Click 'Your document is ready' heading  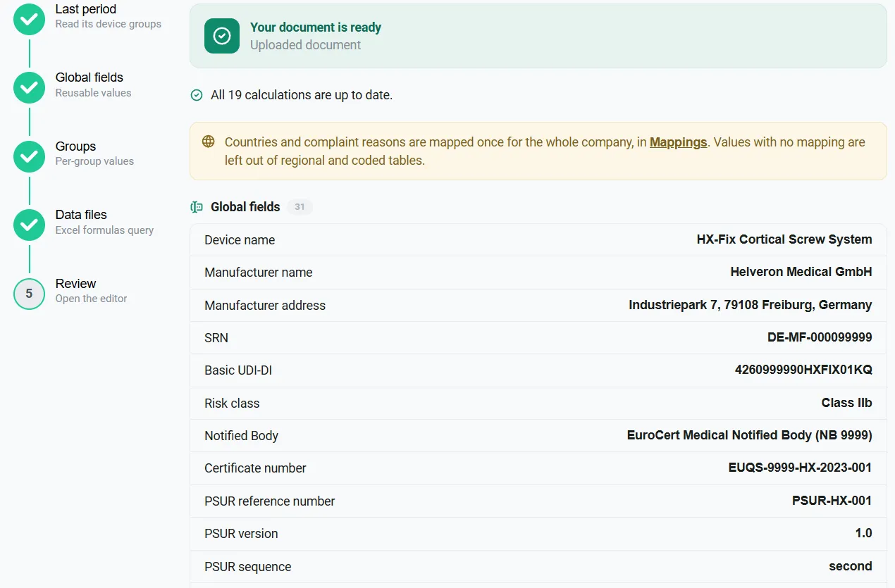316,27
